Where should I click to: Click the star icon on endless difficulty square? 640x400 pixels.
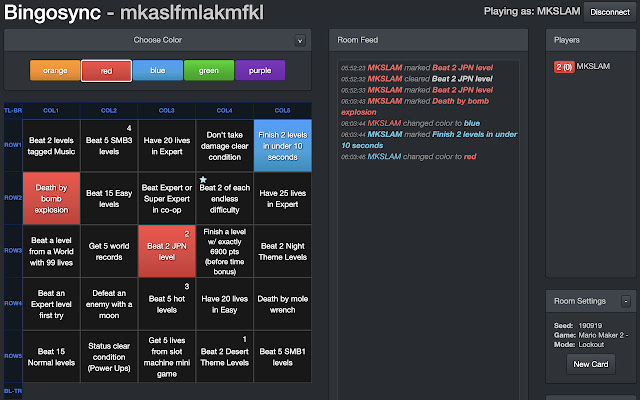pyautogui.click(x=203, y=180)
